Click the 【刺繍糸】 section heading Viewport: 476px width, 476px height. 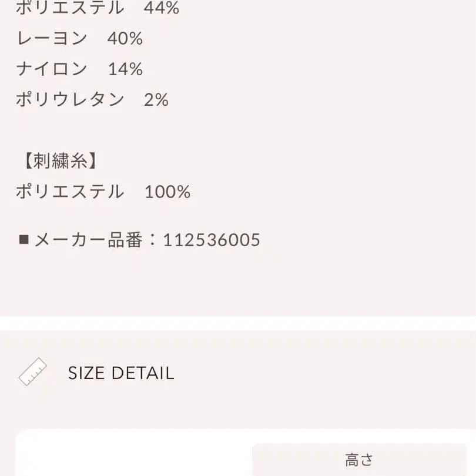pos(56,161)
